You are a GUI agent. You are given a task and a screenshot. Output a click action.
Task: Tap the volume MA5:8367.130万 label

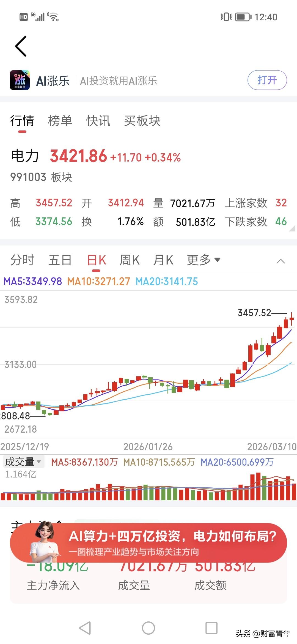tap(84, 462)
